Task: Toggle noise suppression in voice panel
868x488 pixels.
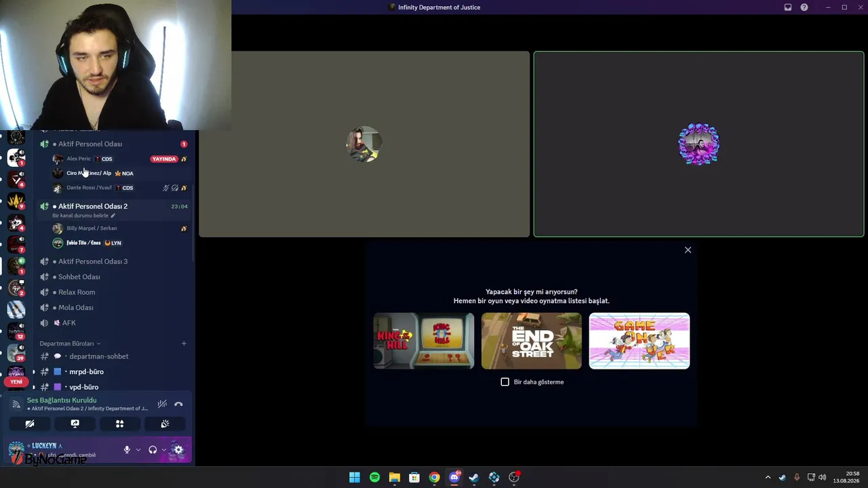Action: coord(162,404)
